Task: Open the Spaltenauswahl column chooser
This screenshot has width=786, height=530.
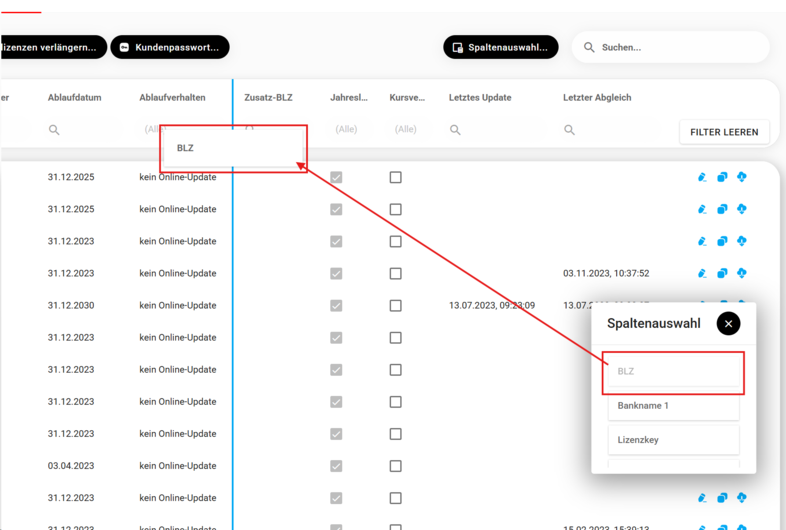Action: coord(500,47)
